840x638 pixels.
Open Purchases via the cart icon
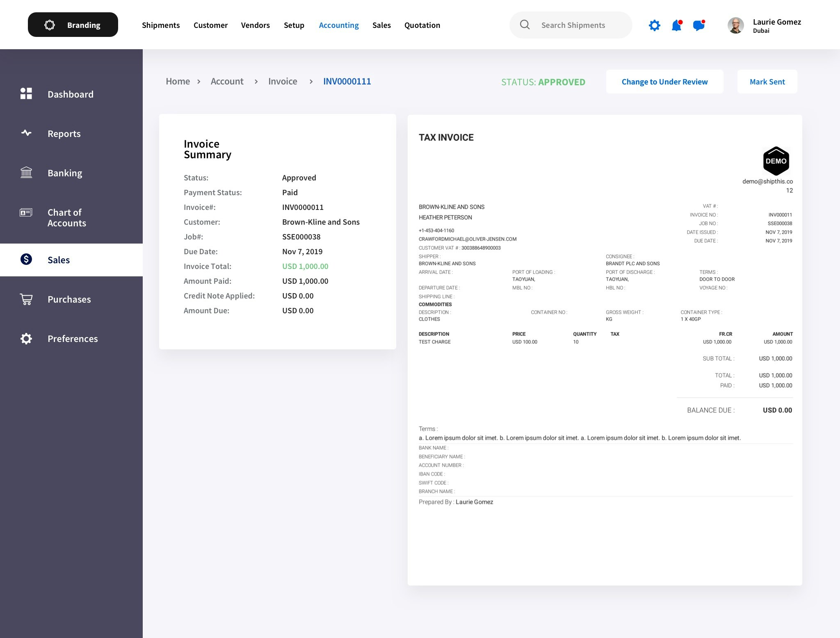(x=26, y=299)
